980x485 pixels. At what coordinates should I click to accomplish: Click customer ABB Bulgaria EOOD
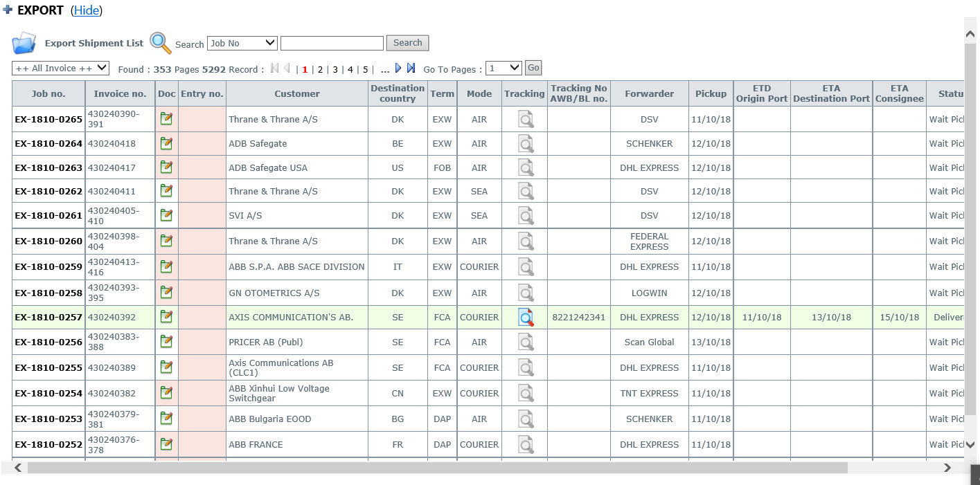[270, 419]
